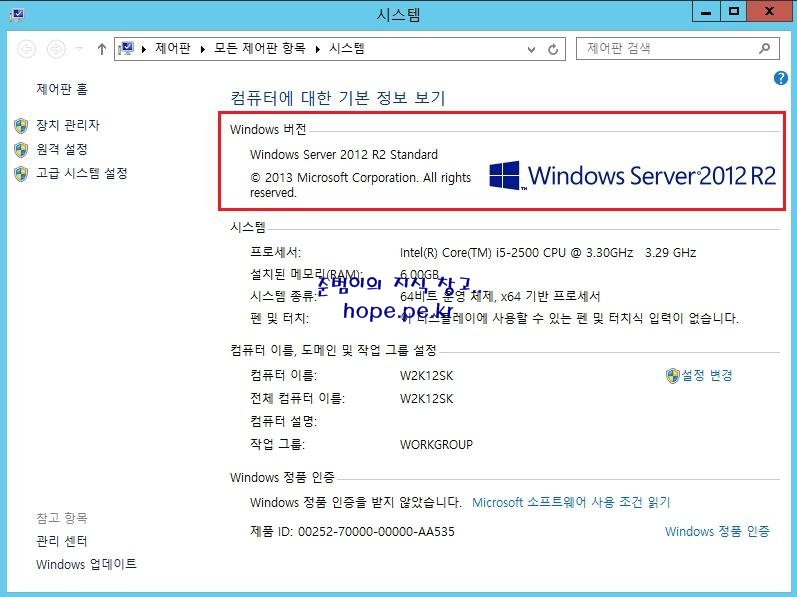Open Help with the blue question icon
Screen dimensions: 797x597
coord(781,78)
